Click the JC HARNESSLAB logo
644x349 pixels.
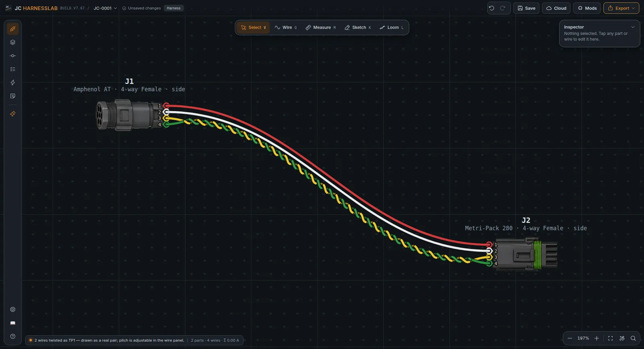(x=31, y=8)
